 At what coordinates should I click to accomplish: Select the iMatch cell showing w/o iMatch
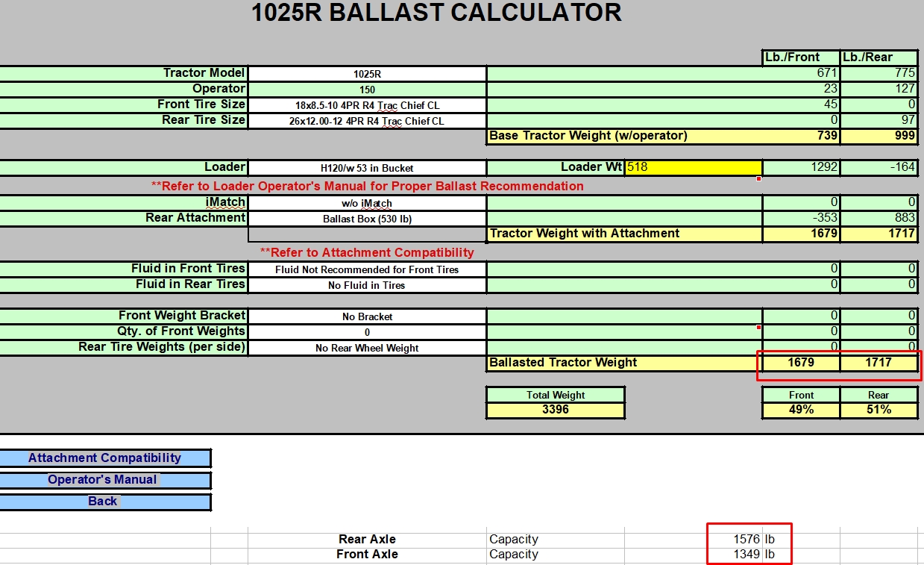click(367, 203)
